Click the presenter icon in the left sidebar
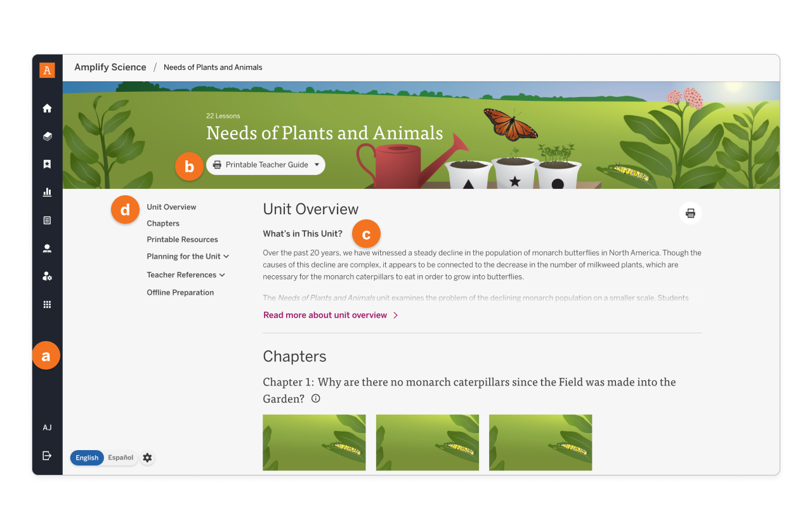812x530 pixels. (x=47, y=247)
